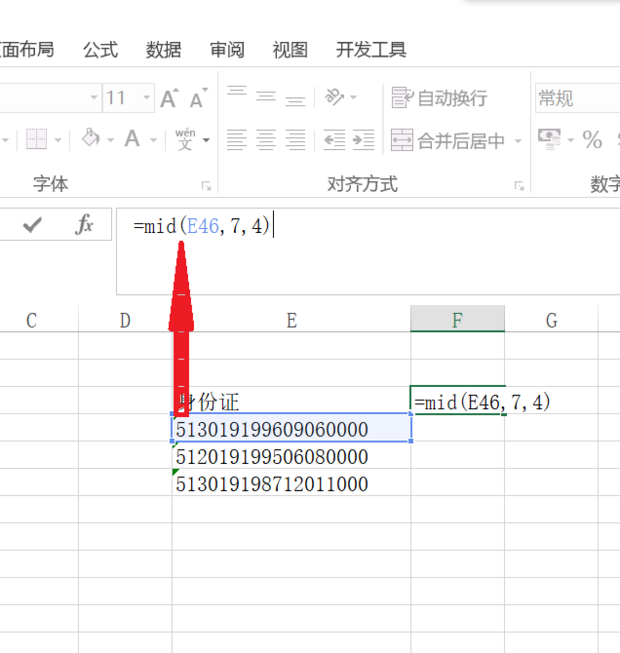This screenshot has height=653, width=620.
Task: Click the orientation text angle icon
Action: pos(334,97)
